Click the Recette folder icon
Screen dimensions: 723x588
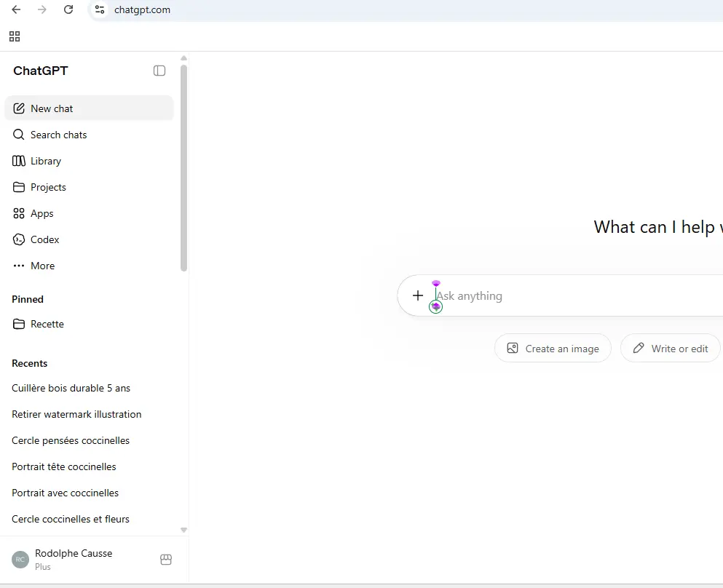tap(19, 324)
